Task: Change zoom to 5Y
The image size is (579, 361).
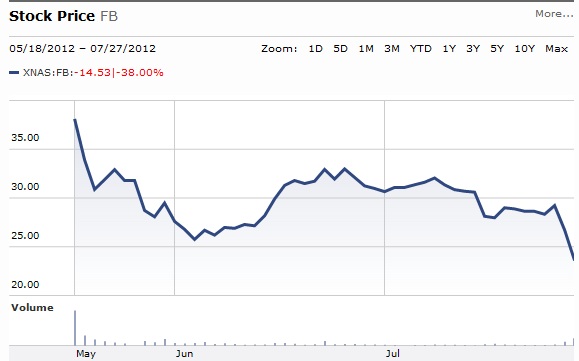Action: click(497, 49)
